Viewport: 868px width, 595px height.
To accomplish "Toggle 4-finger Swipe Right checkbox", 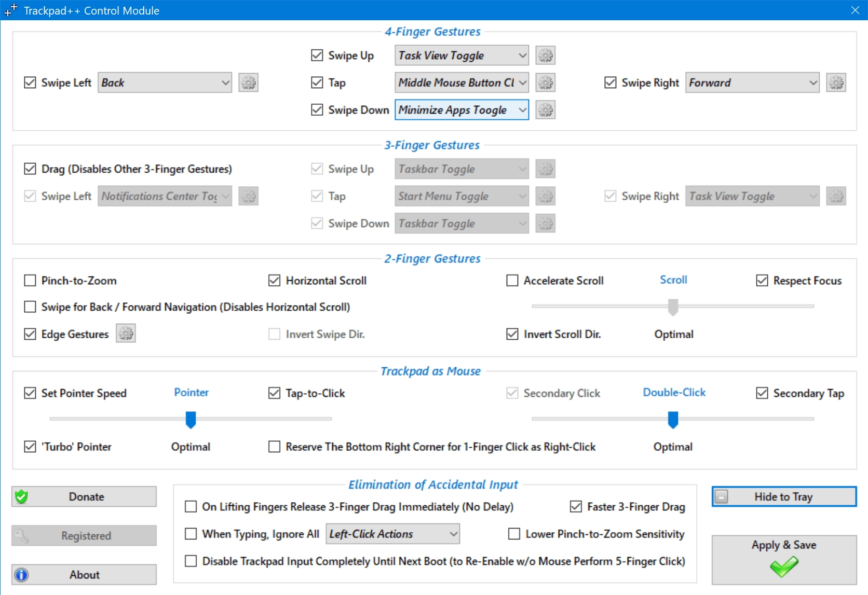I will pyautogui.click(x=611, y=82).
